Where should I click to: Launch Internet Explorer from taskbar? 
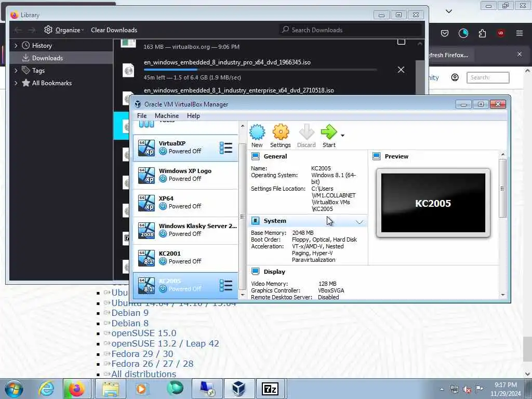point(46,389)
